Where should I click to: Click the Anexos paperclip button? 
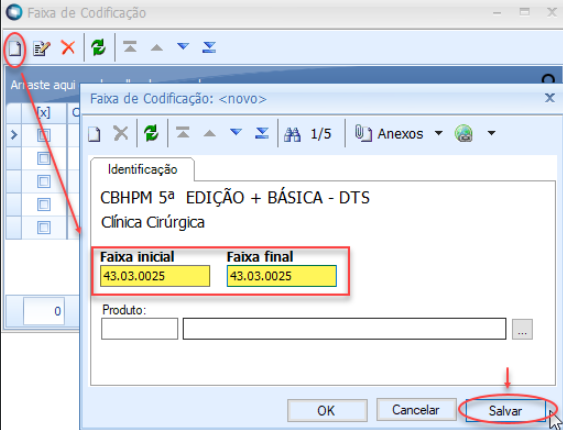pos(389,134)
